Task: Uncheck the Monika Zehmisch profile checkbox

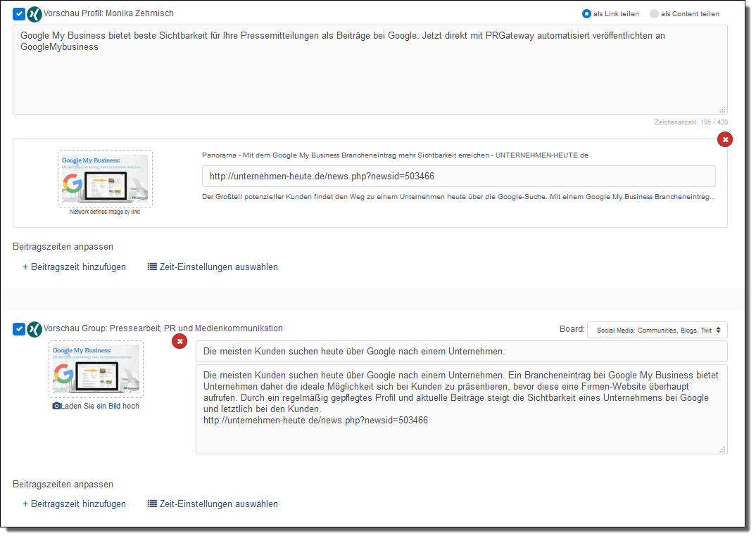Action: (x=19, y=14)
